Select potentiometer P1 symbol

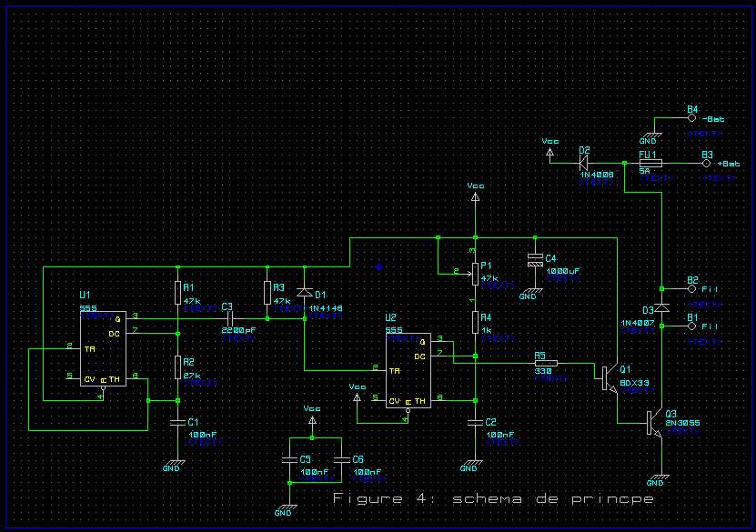coord(474,274)
